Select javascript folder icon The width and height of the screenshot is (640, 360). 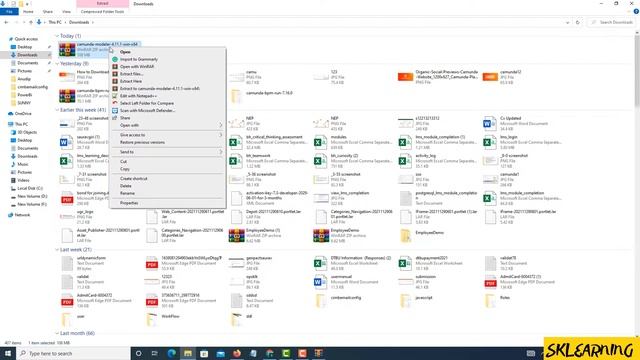tap(405, 301)
